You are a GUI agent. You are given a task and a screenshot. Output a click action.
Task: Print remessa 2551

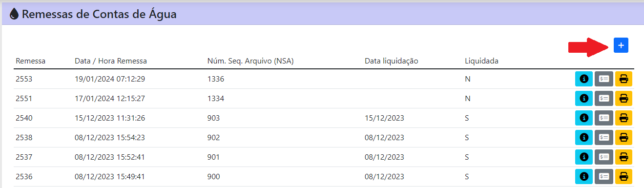pyautogui.click(x=623, y=98)
